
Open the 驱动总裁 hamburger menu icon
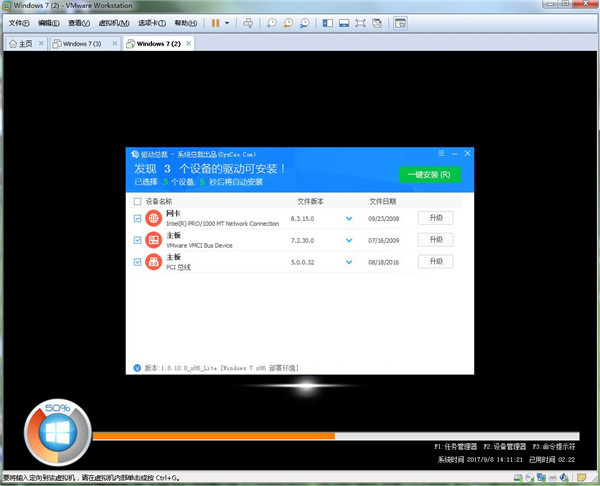(441, 153)
